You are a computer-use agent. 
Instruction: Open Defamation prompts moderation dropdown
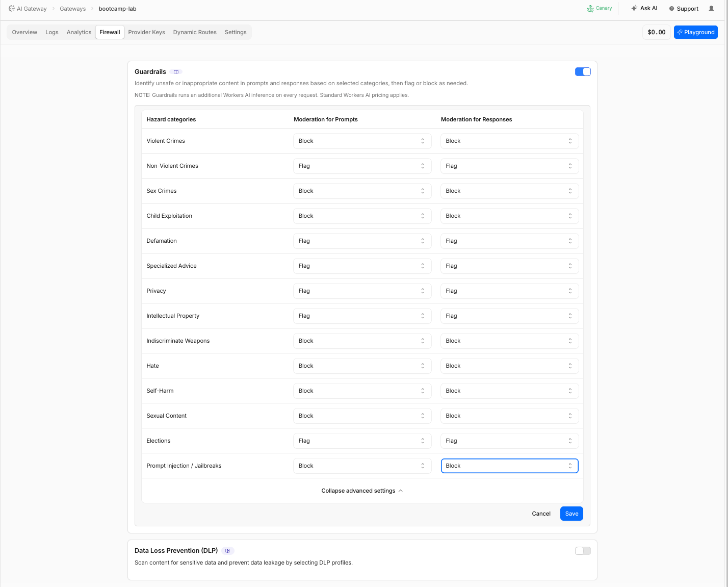pos(362,241)
